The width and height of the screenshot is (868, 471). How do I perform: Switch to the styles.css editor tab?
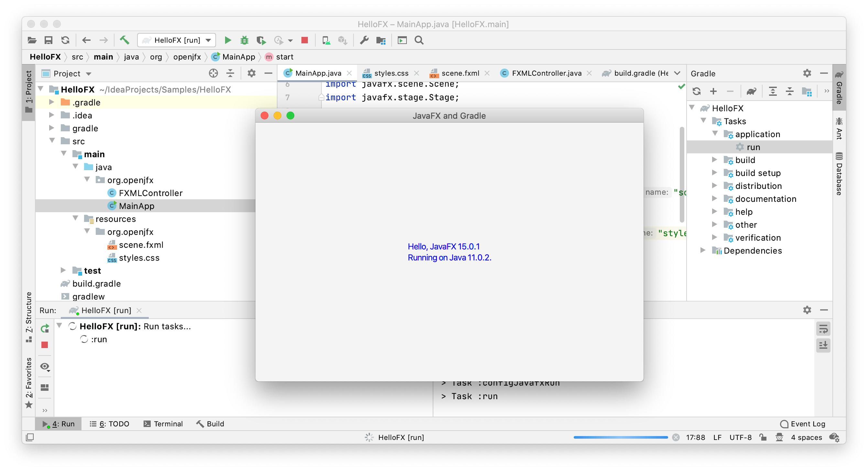tap(391, 73)
